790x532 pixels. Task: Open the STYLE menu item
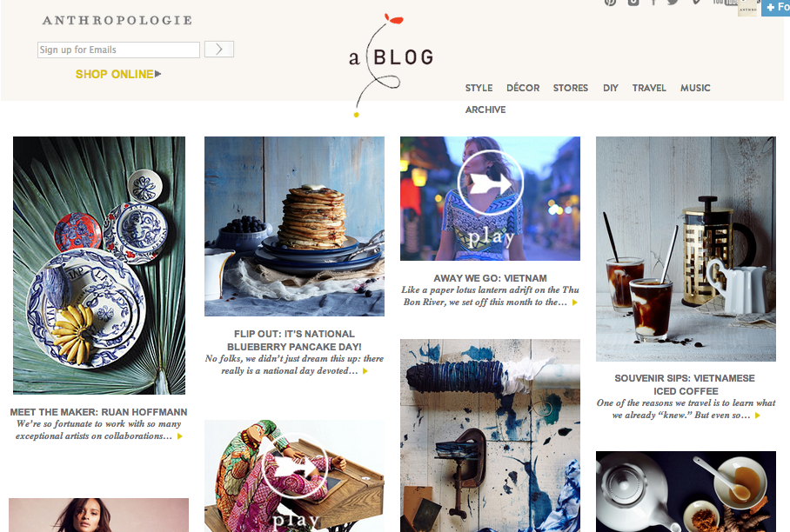(479, 88)
